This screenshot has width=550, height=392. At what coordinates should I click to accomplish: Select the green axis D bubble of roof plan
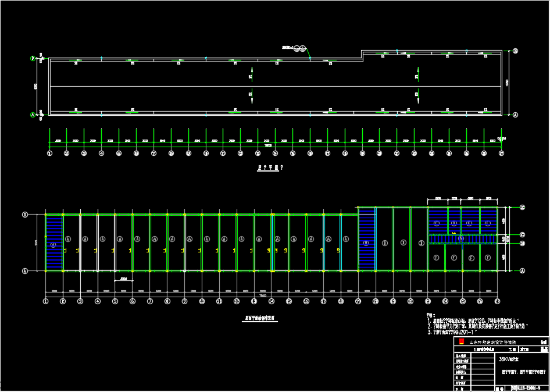pyautogui.click(x=33, y=59)
